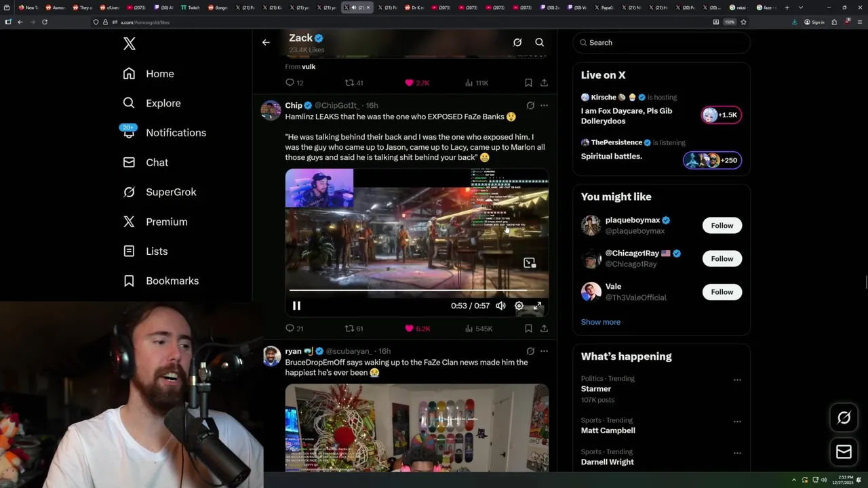The image size is (868, 488).
Task: Bookmark the post from vulk
Action: pos(528,83)
